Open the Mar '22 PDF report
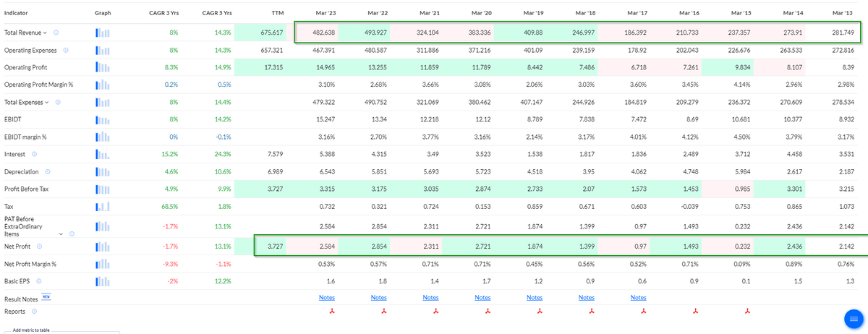 pyautogui.click(x=383, y=312)
